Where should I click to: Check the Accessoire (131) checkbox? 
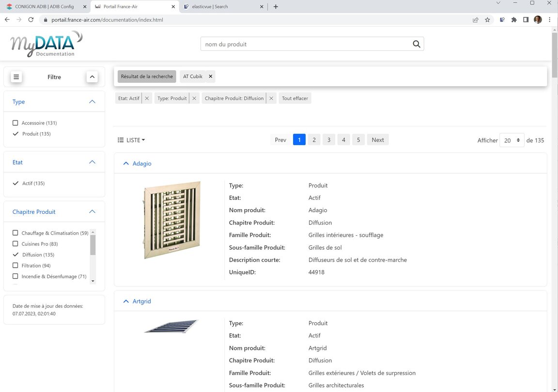15,123
